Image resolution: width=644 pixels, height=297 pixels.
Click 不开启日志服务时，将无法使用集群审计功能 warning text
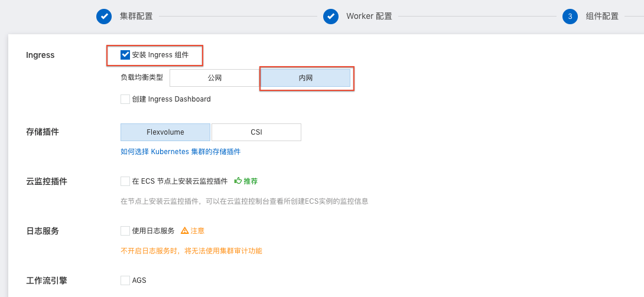[191, 250]
